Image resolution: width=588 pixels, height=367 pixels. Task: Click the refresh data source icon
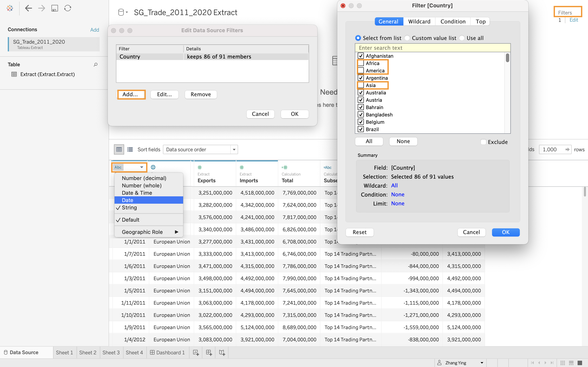tap(68, 8)
